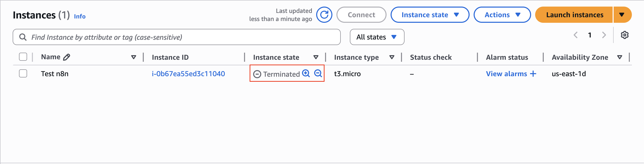Screen dimensions: 644x164
Task: Click the Info link beside Instances
Action: 80,16
